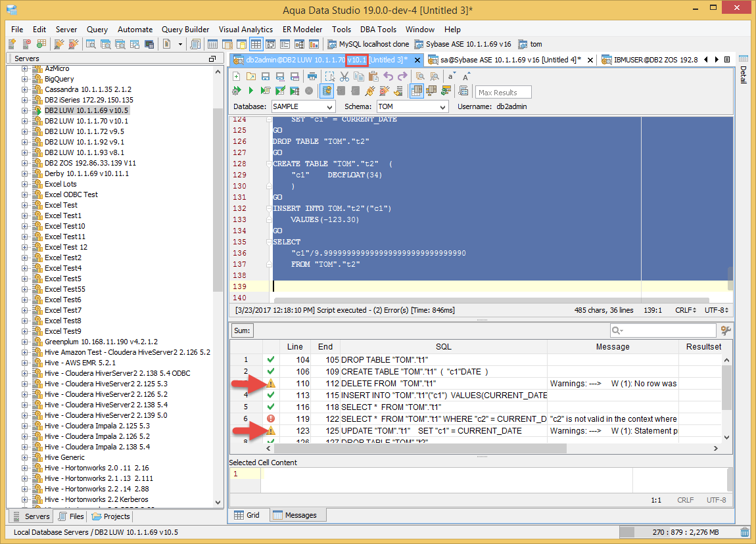
Task: Click the Commit transaction icon
Action: tap(341, 90)
